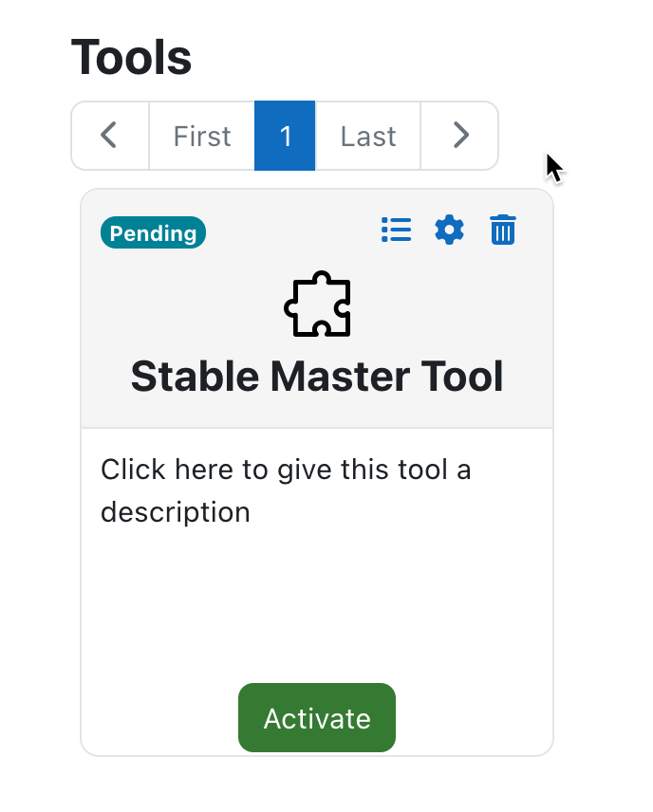Click the highlighted current-page number button
Screen dimensions: 653x812
pyautogui.click(x=285, y=136)
